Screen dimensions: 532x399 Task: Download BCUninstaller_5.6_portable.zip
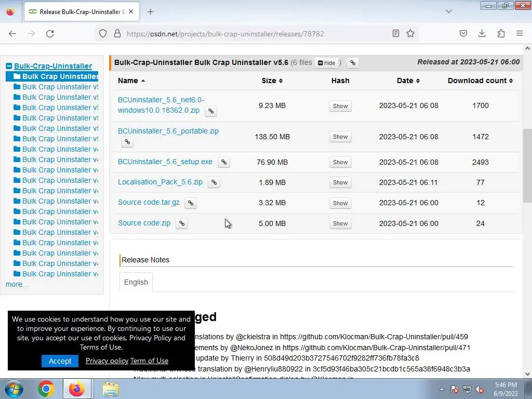[x=168, y=131]
